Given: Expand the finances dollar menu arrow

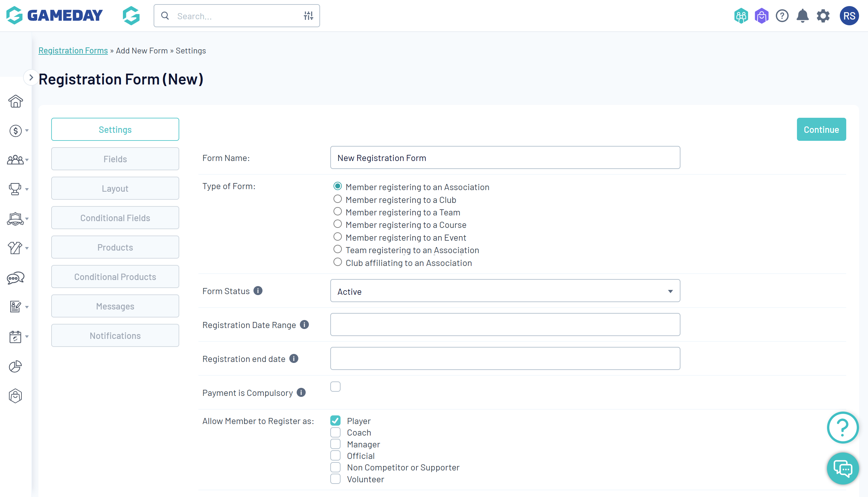Looking at the screenshot, I should click(27, 130).
